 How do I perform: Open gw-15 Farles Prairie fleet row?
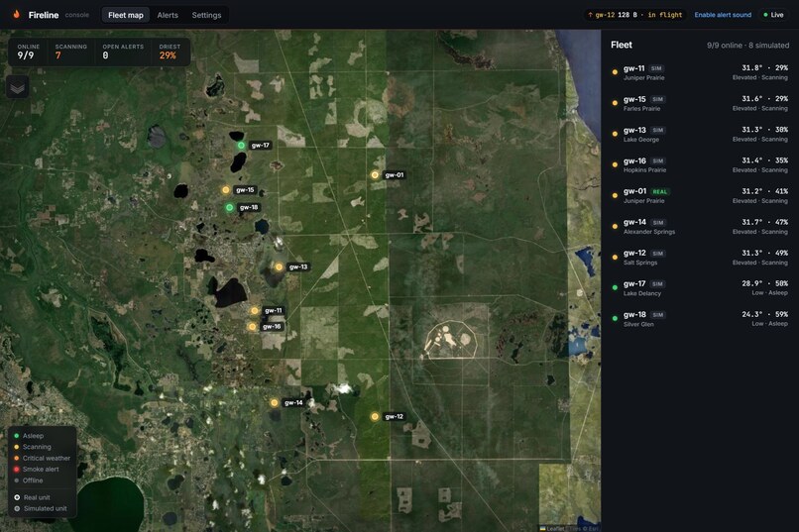tap(700, 103)
